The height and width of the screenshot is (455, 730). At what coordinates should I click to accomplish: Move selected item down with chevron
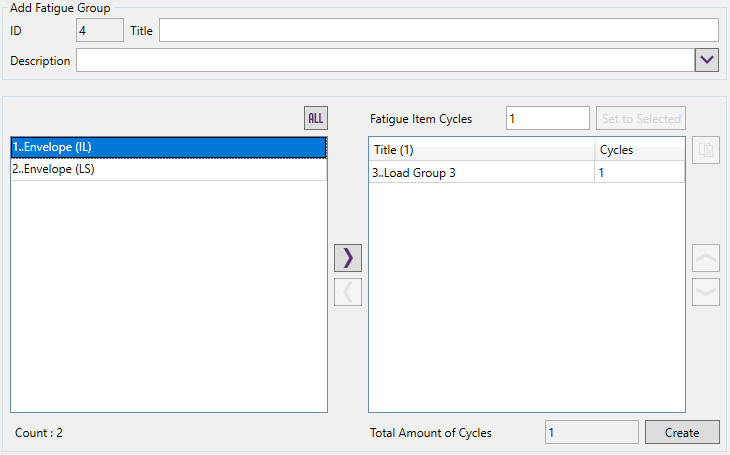(705, 291)
